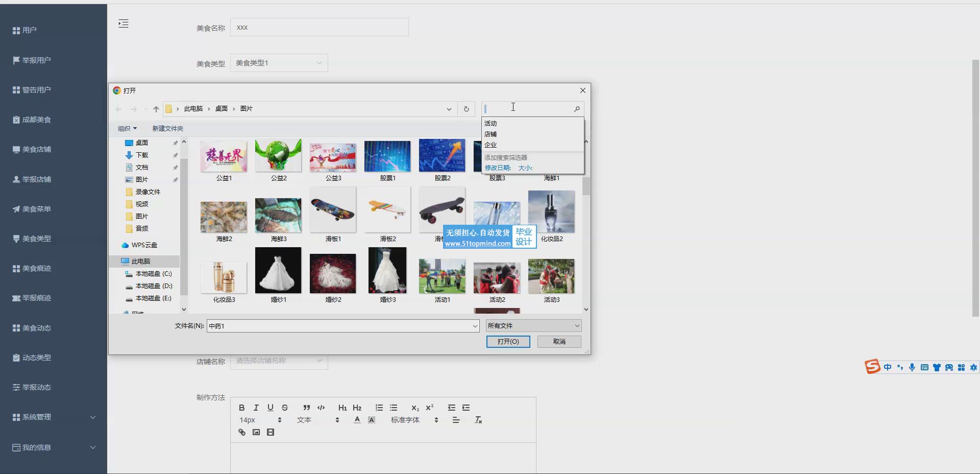
Task: Open the 文本 paragraph style dropdown
Action: 318,420
